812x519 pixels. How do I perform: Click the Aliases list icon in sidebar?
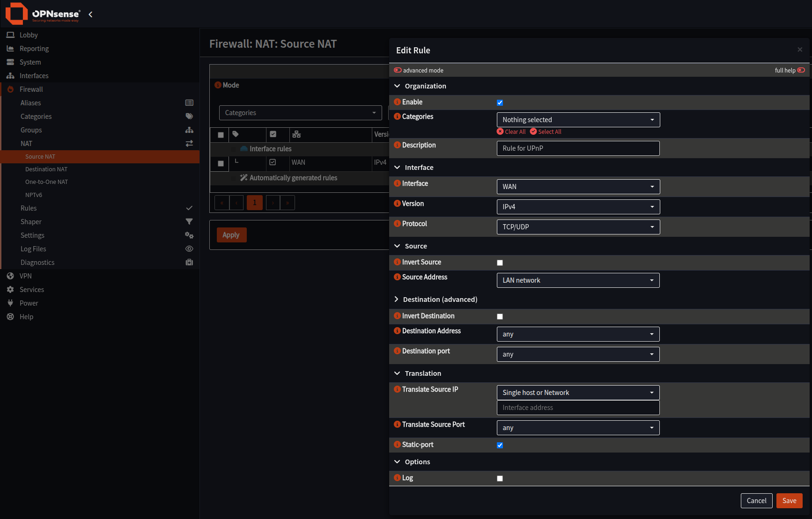(x=189, y=103)
